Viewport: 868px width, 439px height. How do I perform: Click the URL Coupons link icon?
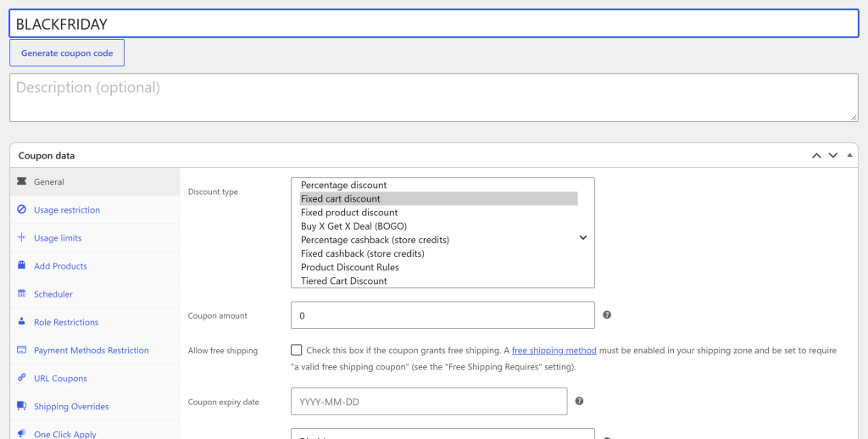[x=21, y=377]
